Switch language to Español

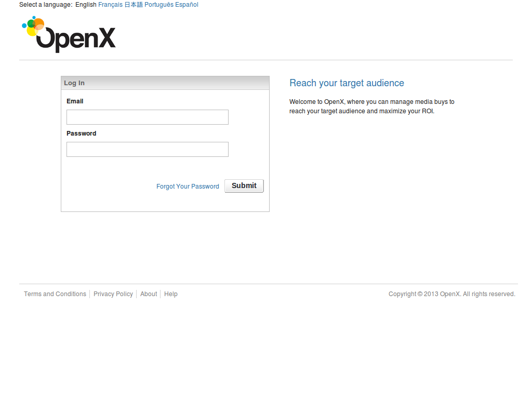187,5
